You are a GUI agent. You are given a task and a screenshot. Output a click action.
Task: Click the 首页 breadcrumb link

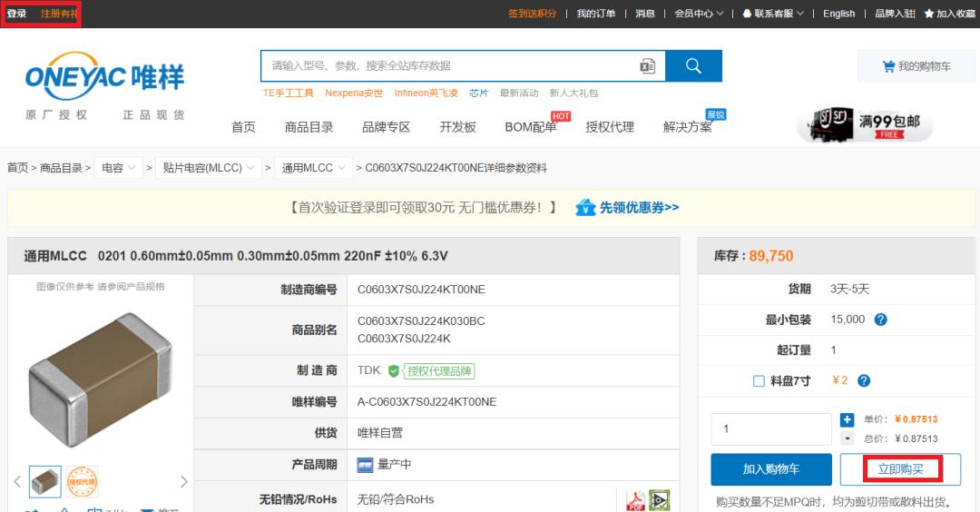[17, 168]
